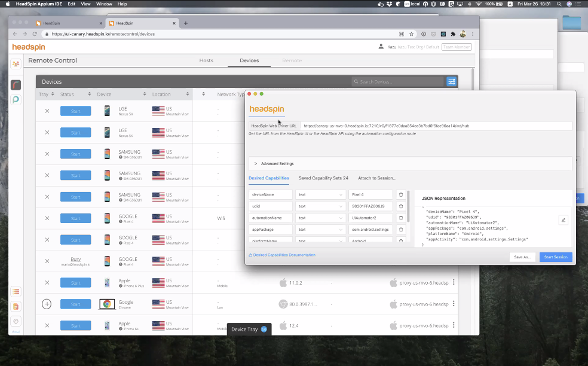Image resolution: width=588 pixels, height=366 pixels.
Task: Toggle tray X for Apple iPhone 6 Plus
Action: [47, 282]
